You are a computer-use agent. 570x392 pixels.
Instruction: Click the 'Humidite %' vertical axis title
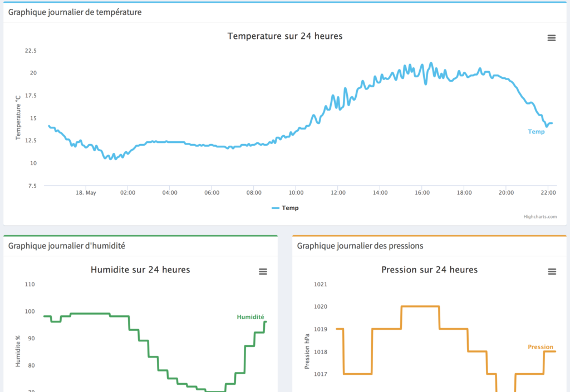coord(18,350)
